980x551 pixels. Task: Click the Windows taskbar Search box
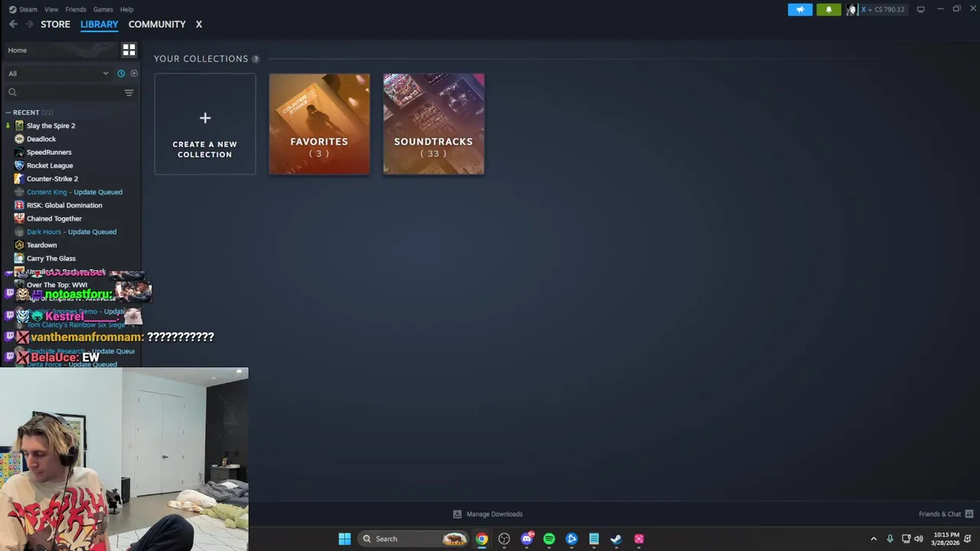coord(413,539)
